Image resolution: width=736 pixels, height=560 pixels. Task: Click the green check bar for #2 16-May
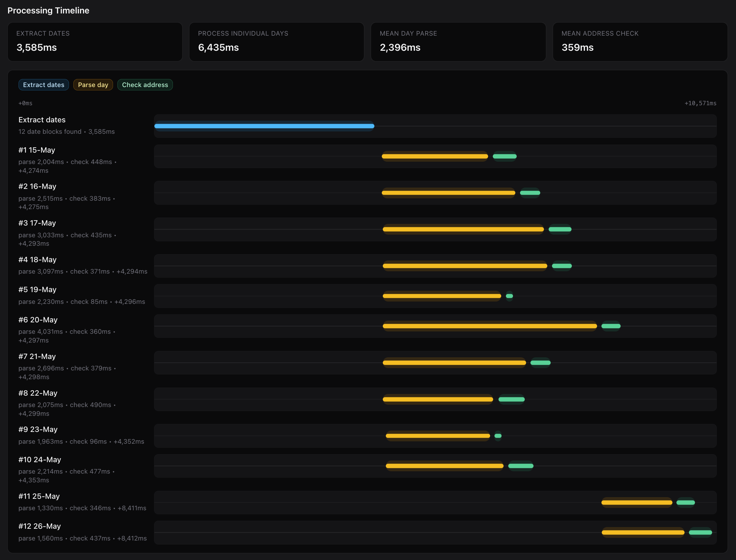coord(530,193)
